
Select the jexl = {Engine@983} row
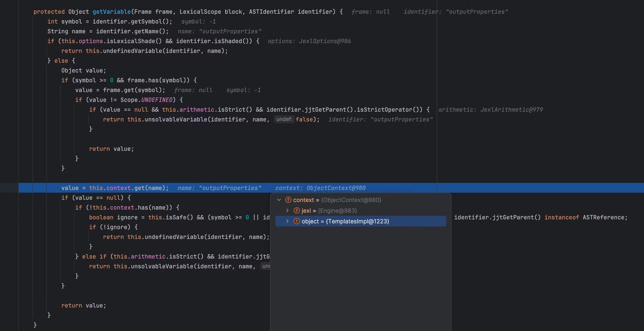point(329,211)
